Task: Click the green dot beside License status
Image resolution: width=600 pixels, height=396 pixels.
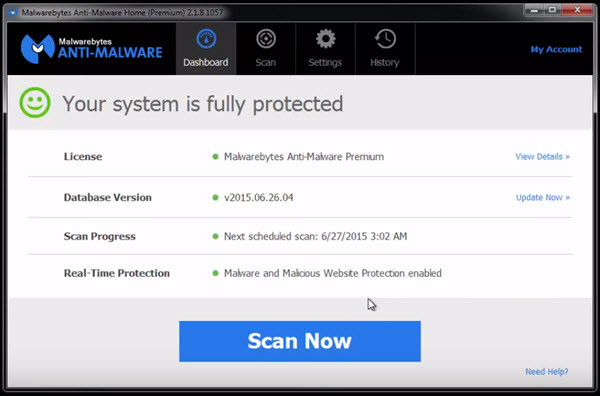Action: (215, 156)
